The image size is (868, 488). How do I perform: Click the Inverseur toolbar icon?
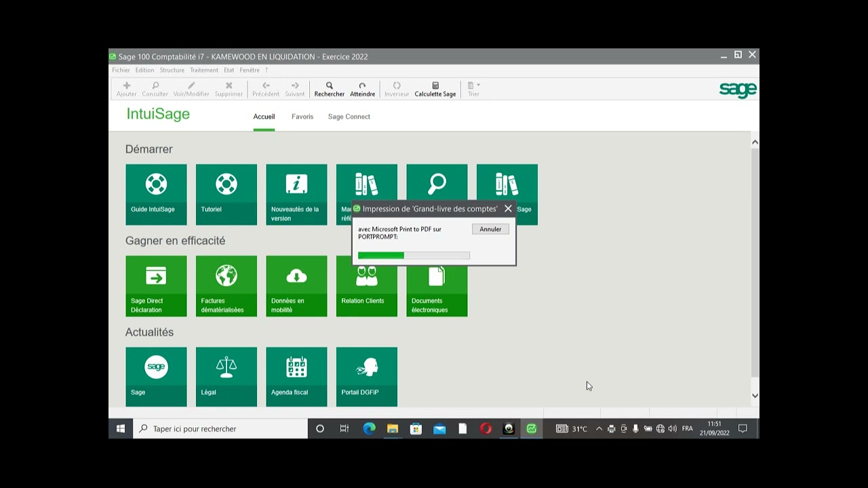[397, 89]
